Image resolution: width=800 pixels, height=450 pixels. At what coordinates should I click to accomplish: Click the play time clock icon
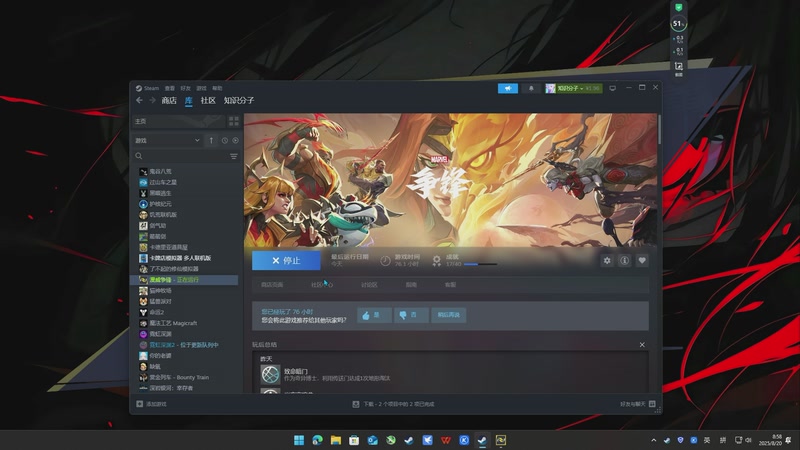point(385,261)
